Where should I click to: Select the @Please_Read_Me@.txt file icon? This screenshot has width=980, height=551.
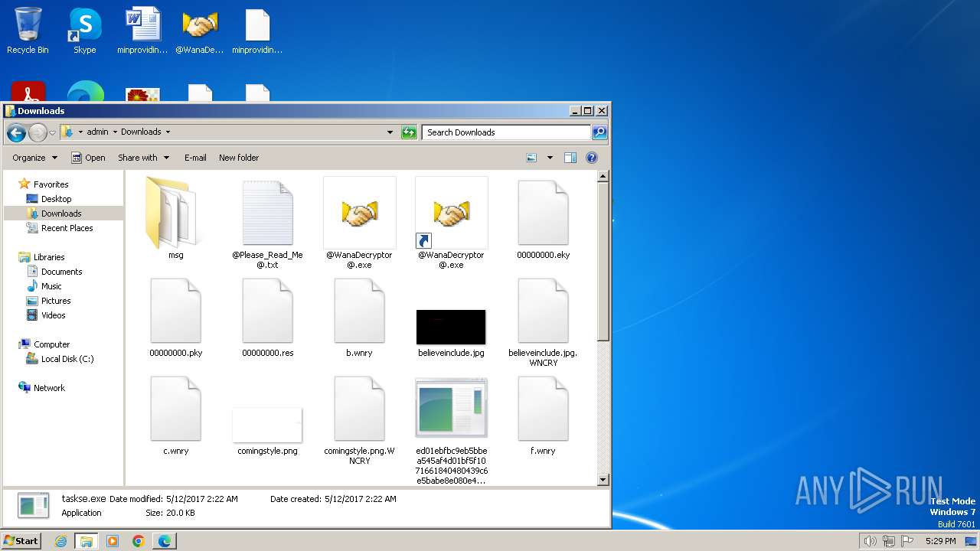tap(267, 213)
